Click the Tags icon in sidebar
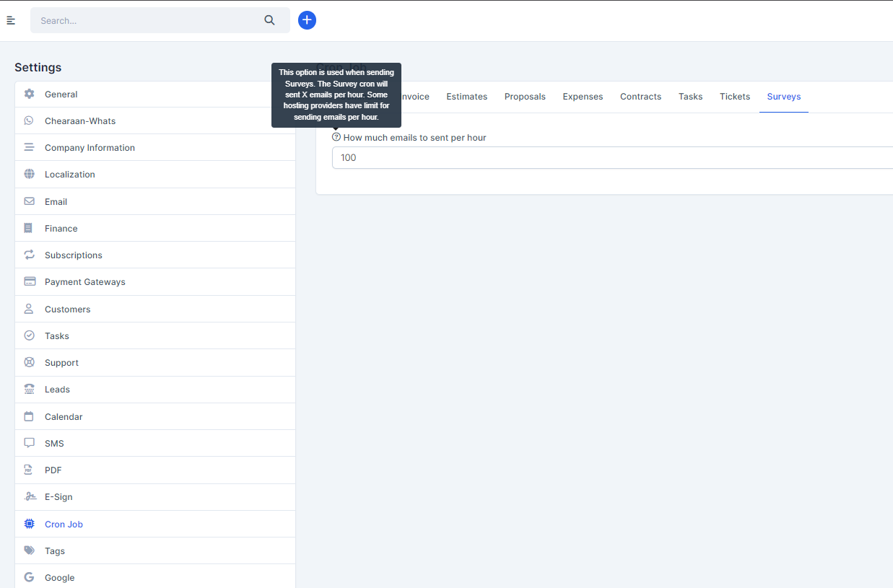893x588 pixels. click(29, 550)
